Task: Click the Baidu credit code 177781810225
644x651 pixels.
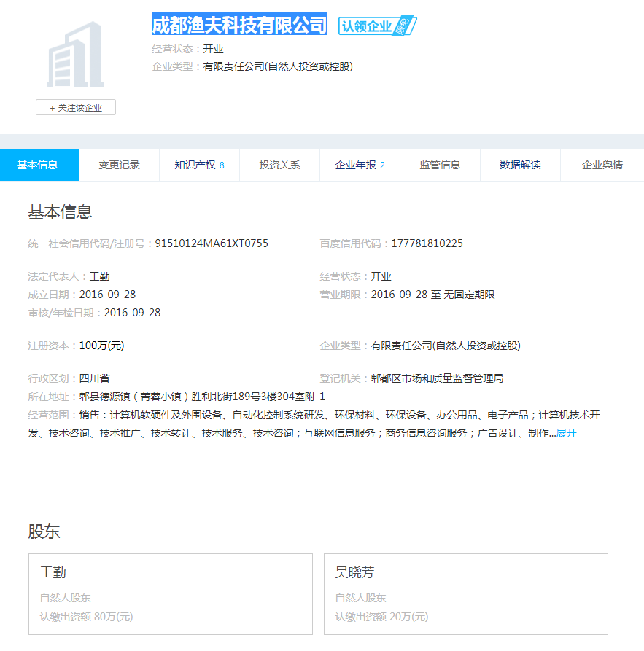Action: pos(427,243)
